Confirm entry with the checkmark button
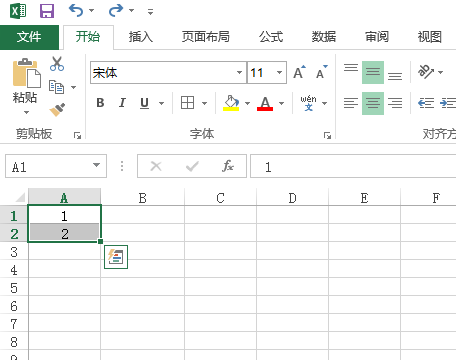The width and height of the screenshot is (456, 360). coord(192,166)
